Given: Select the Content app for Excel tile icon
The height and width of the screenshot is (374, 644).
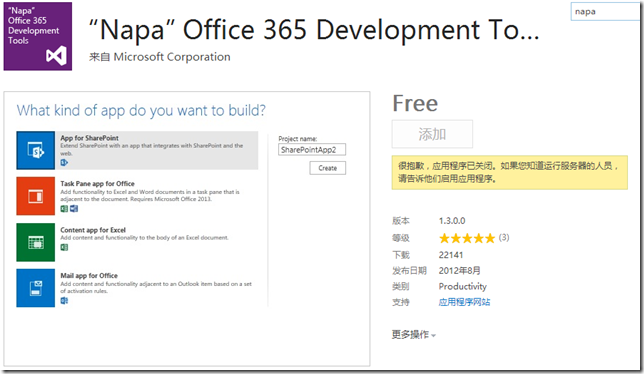Looking at the screenshot, I should (36, 242).
